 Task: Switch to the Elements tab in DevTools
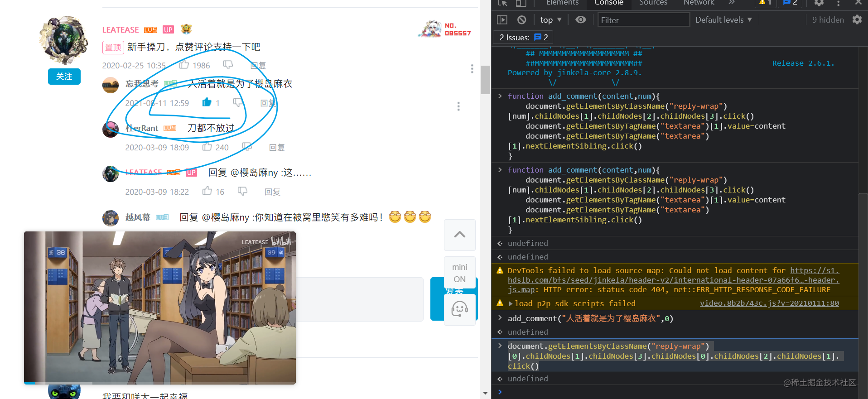pos(562,3)
